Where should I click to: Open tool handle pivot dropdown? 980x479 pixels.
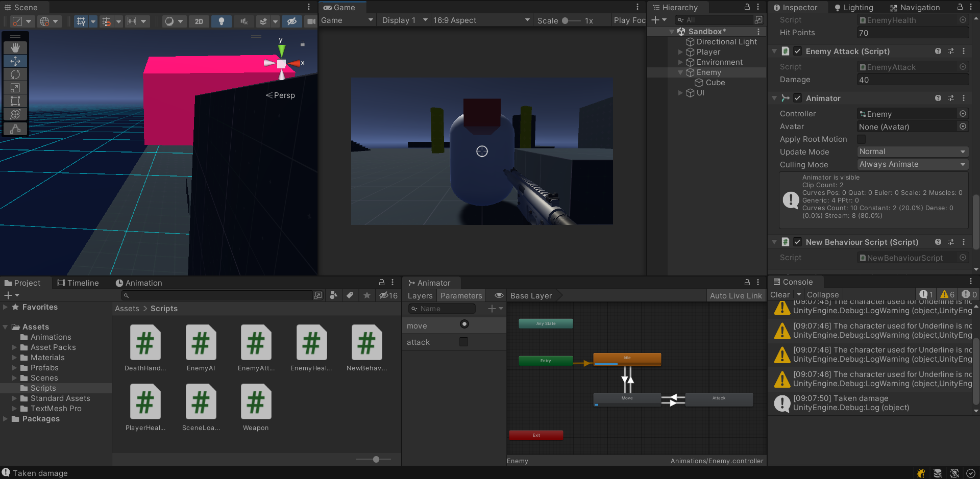[x=22, y=21]
